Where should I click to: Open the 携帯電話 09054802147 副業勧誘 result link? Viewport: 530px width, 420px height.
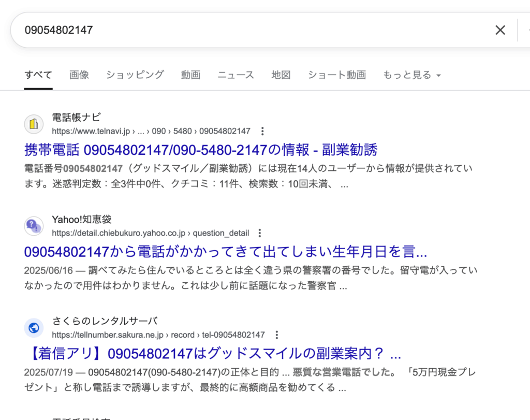click(201, 150)
